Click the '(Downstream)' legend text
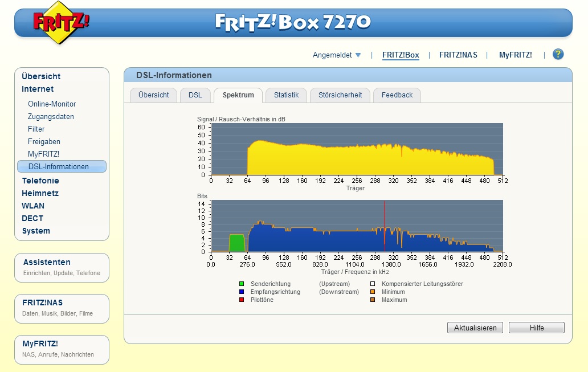 pos(339,292)
